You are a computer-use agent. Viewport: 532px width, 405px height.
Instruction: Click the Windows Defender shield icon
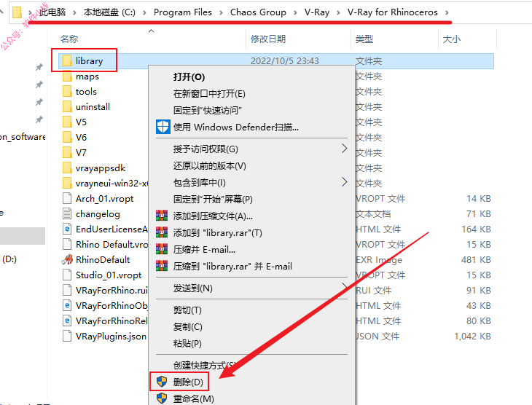(x=163, y=127)
